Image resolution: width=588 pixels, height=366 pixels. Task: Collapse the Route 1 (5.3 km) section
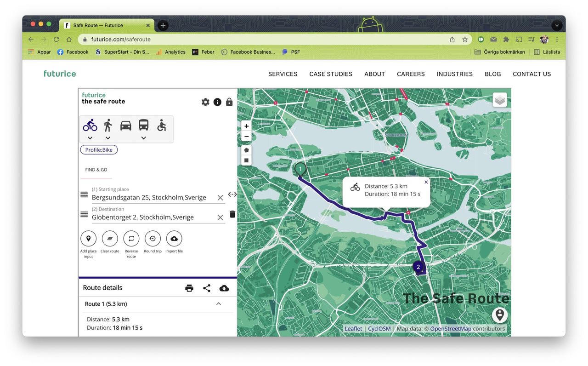(x=219, y=304)
